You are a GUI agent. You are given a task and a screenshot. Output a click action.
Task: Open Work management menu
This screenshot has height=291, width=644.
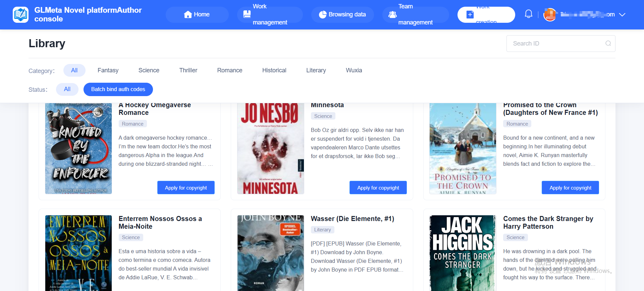270,14
